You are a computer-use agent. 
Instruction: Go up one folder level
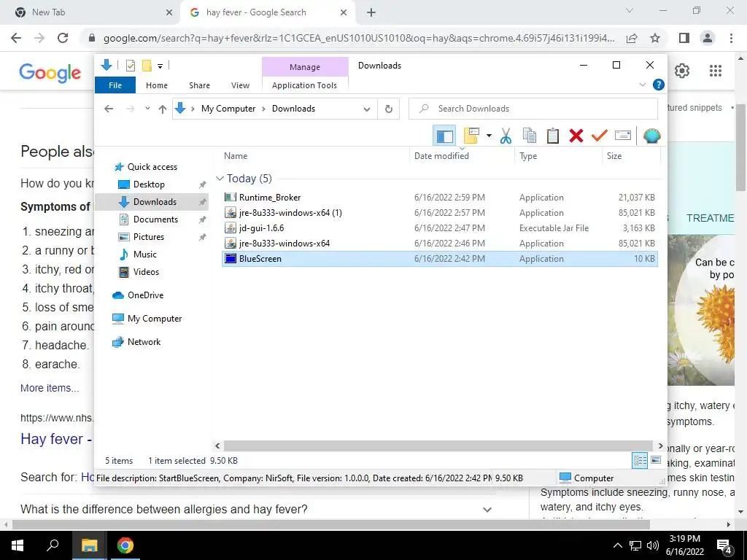pos(163,109)
